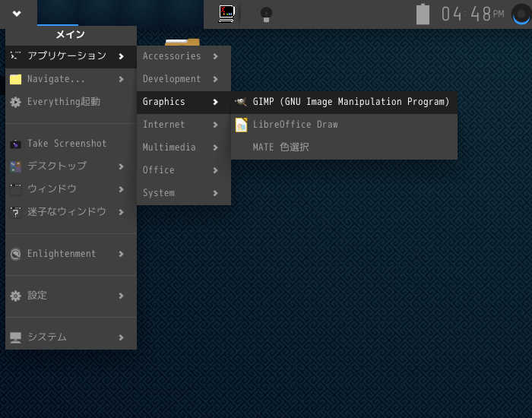The width and height of the screenshot is (532, 418).
Task: Click the LibreOffice Draw document icon
Action: point(241,125)
